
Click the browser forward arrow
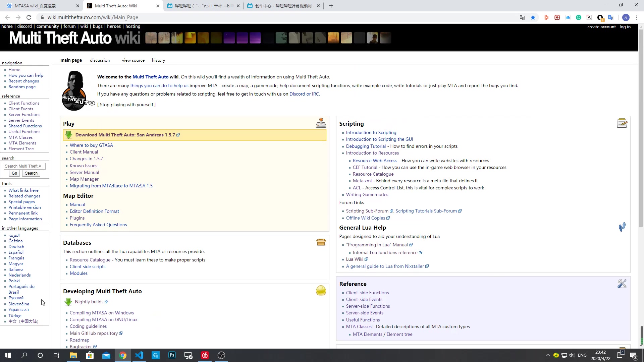tap(18, 17)
